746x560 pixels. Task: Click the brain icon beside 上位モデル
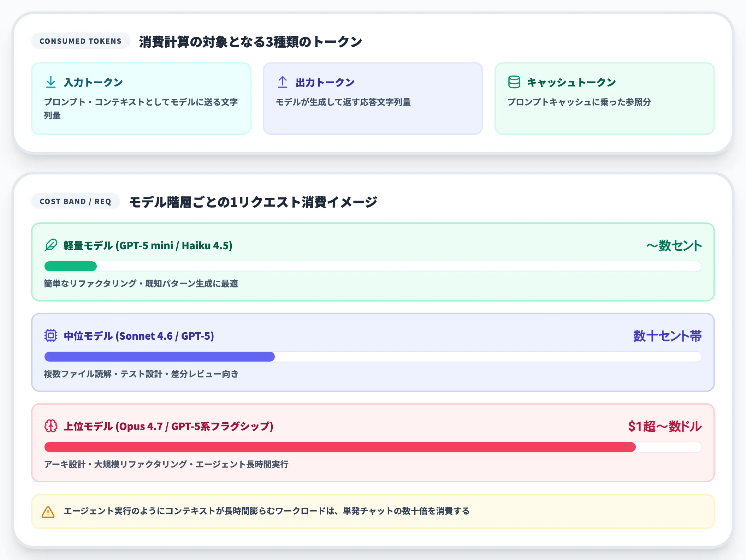coord(51,426)
